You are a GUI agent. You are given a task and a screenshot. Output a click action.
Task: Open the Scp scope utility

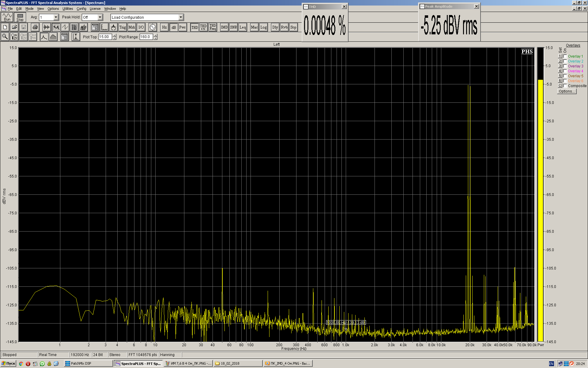(293, 27)
